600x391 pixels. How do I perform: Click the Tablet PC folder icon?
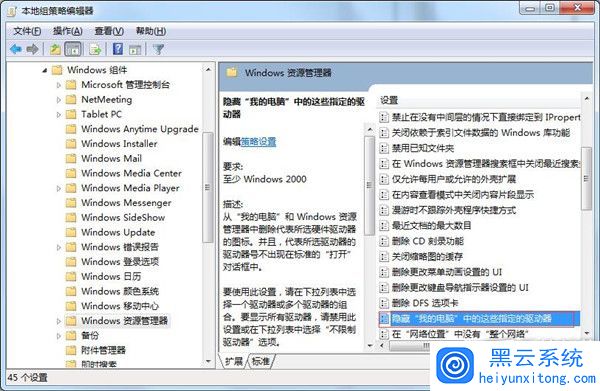(71, 114)
